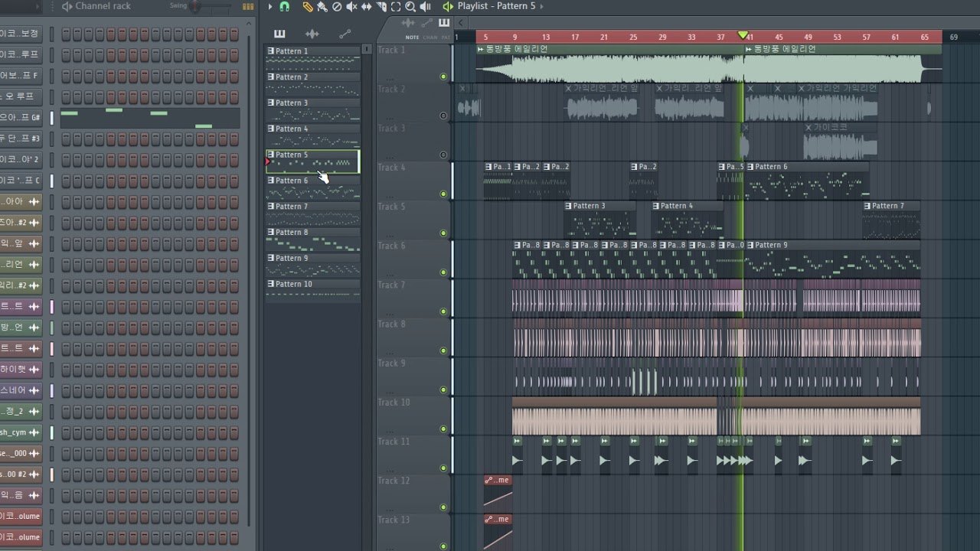The width and height of the screenshot is (980, 551).
Task: Click the waveform icon on the 'sh_cym' channel
Action: (33, 432)
